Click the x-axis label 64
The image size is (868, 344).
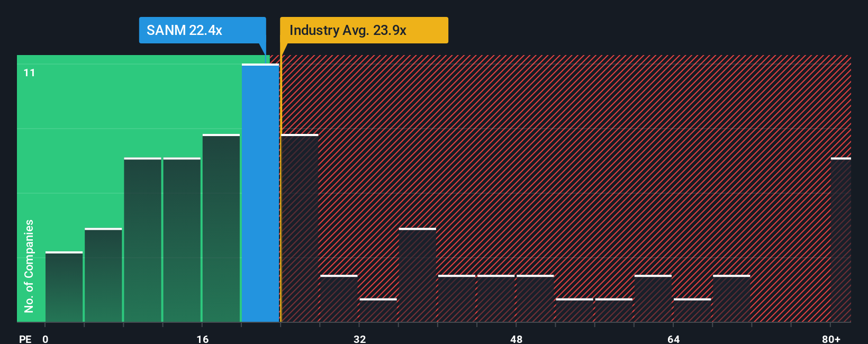pos(673,339)
